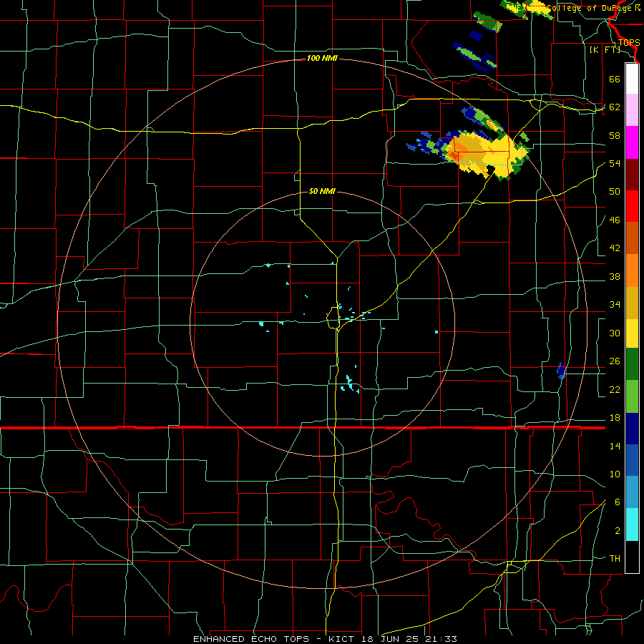644x644 pixels.
Task: Click the '22' legend value
Action: [x=615, y=389]
